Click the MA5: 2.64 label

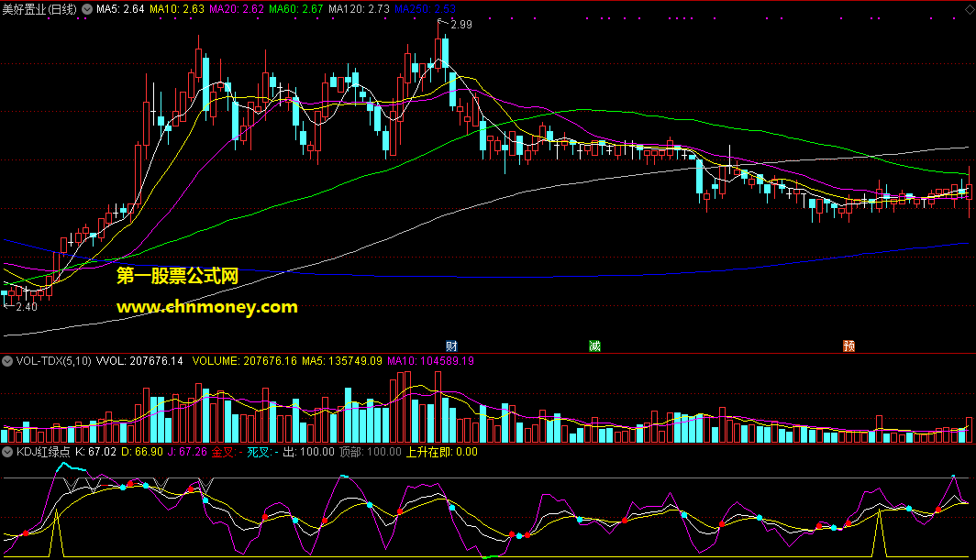(x=120, y=9)
